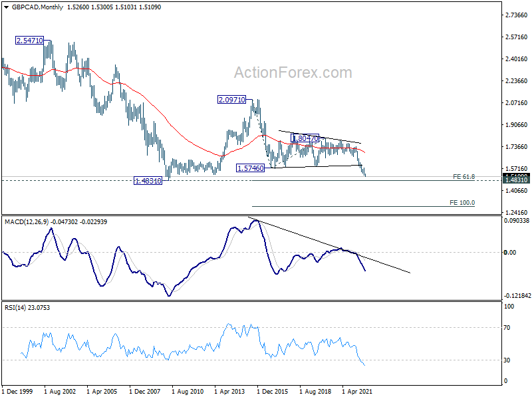Click the 1 Apr 2021 date label
The width and height of the screenshot is (532, 399).
pyautogui.click(x=357, y=391)
